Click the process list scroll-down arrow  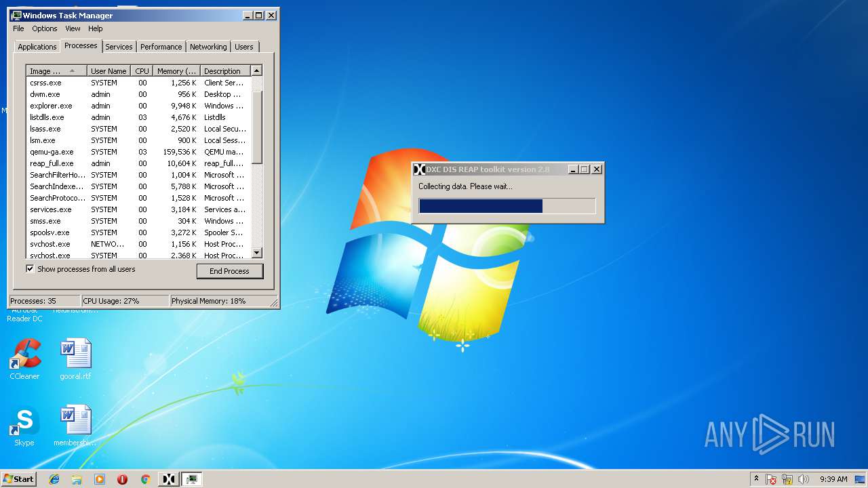[256, 253]
